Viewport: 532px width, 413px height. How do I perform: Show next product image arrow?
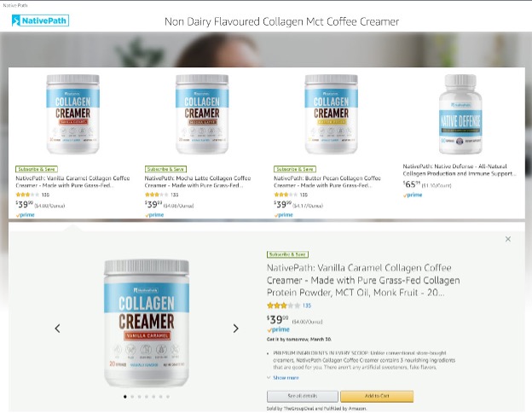[236, 328]
